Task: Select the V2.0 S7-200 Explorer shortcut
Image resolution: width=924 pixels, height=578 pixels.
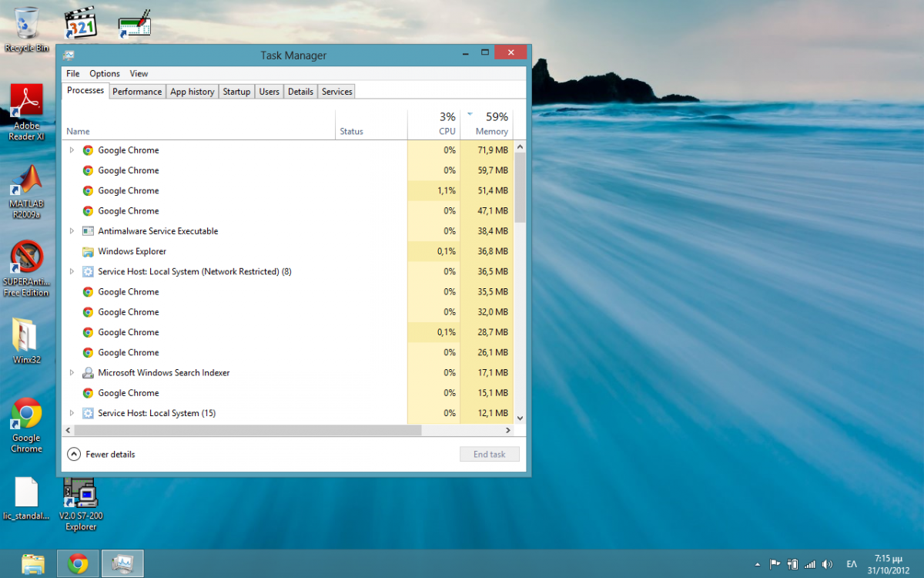Action: pyautogui.click(x=80, y=504)
